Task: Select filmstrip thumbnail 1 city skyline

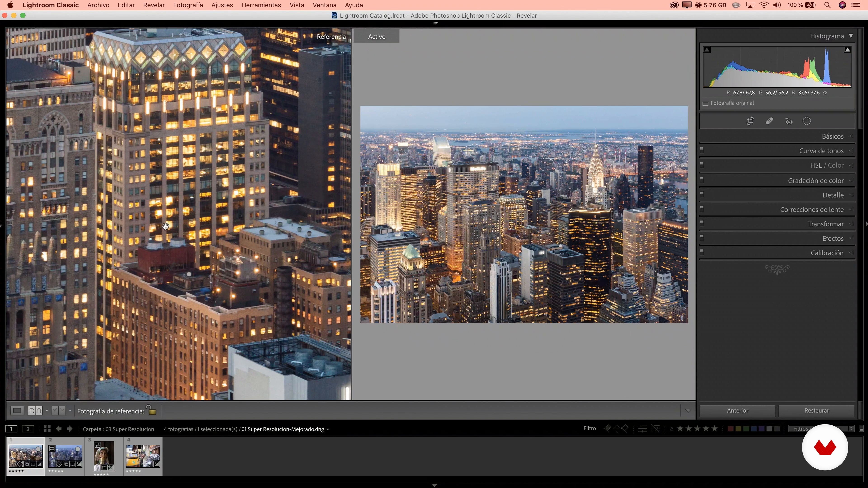Action: [x=26, y=456]
